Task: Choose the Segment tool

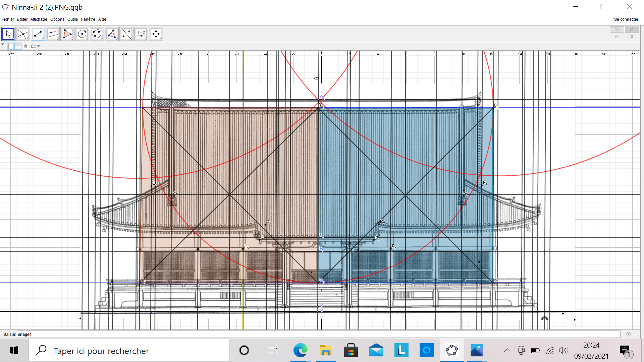Action: pyautogui.click(x=38, y=34)
